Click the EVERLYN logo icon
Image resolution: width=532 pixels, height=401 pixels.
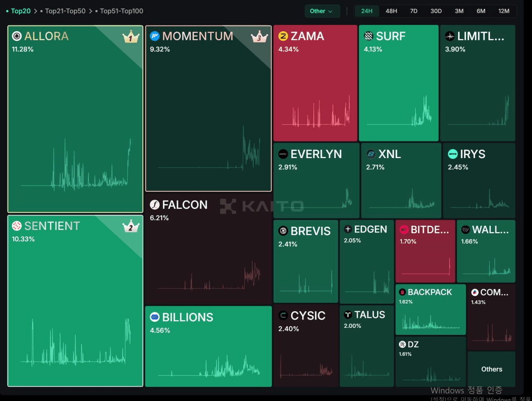pos(283,154)
